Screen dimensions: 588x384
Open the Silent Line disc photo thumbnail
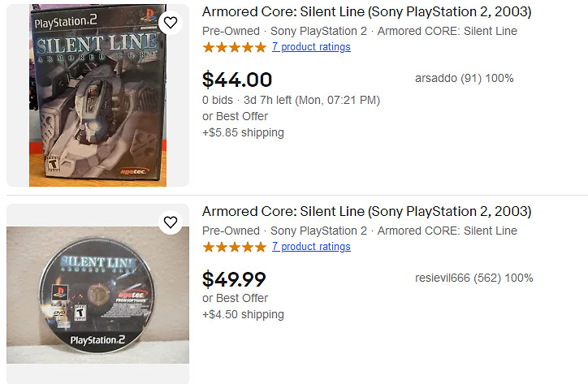[x=97, y=295]
